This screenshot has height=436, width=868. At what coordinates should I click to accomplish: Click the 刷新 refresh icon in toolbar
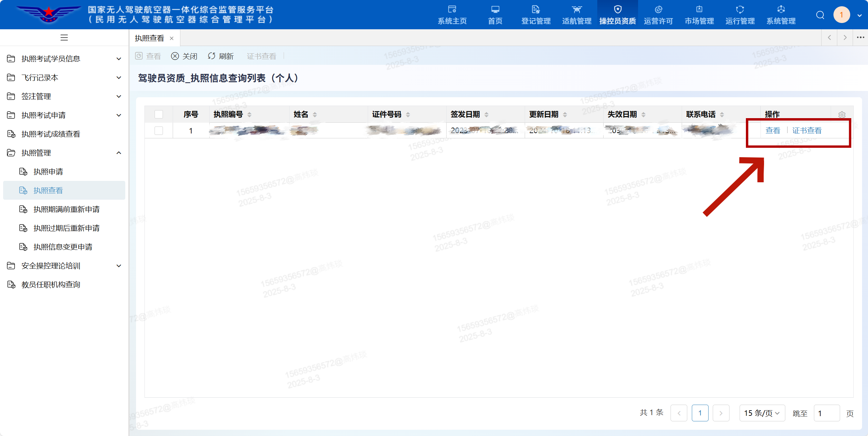point(211,56)
